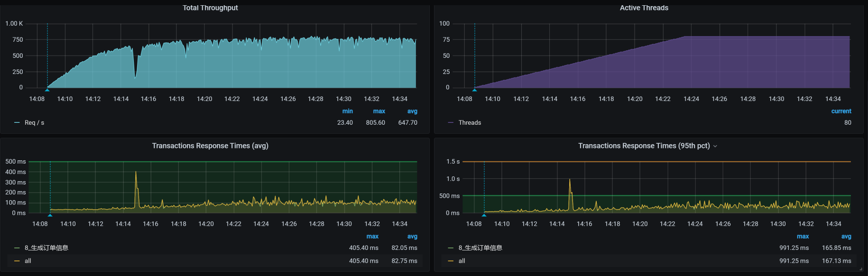This screenshot has height=276, width=868.
Task: Open Total Throughput panel title menu
Action: 210,8
